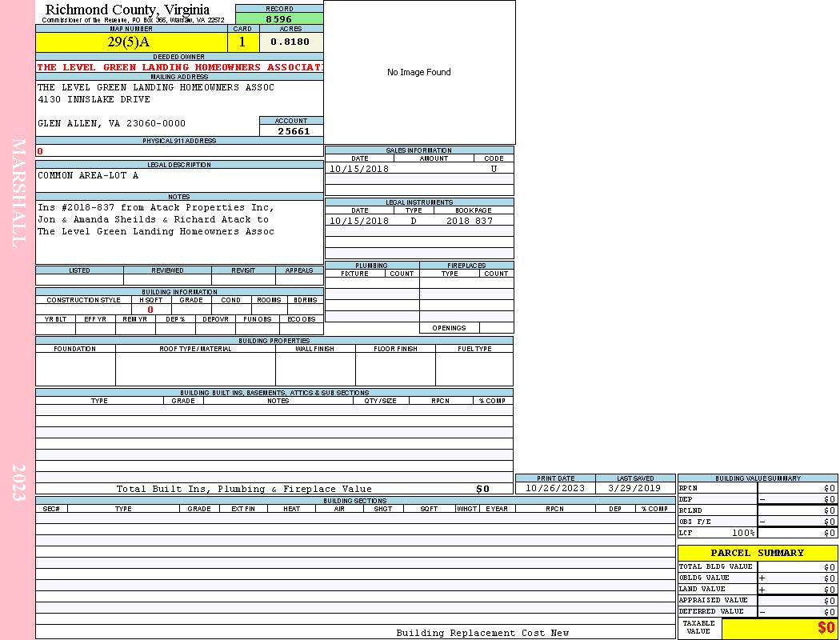
Task: Click the pink Marshall sidebar label
Action: 18,192
